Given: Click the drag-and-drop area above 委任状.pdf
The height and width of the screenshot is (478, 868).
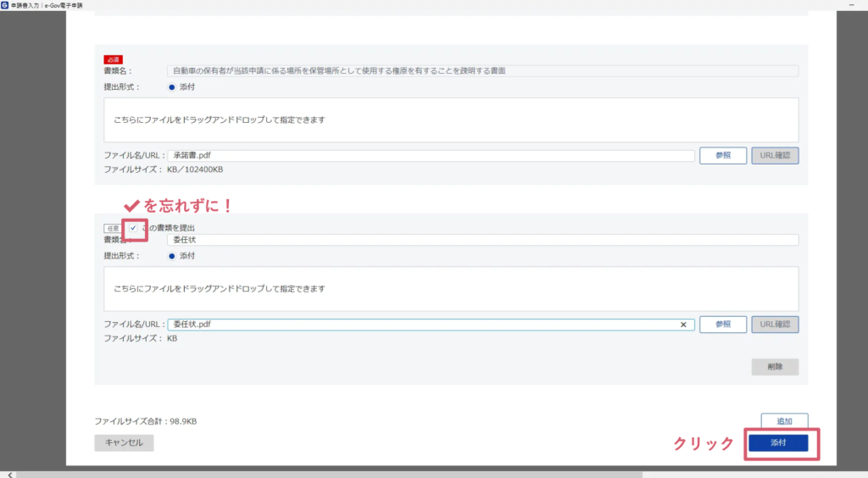Looking at the screenshot, I should pyautogui.click(x=451, y=289).
